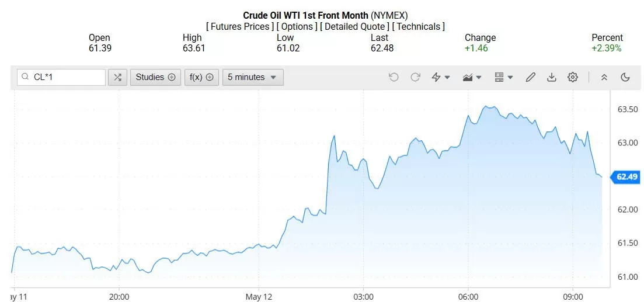This screenshot has width=644, height=302.
Task: Go to the Options page
Action: 298,26
